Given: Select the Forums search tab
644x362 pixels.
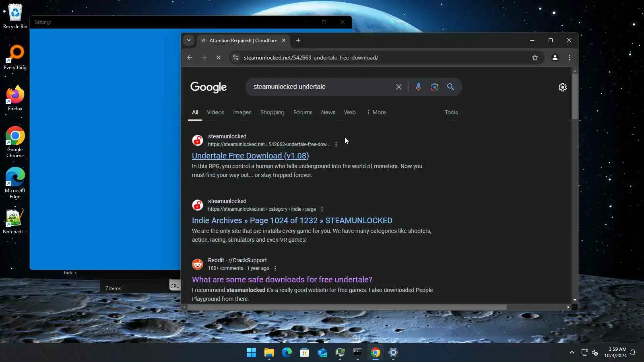Looking at the screenshot, I should (x=303, y=112).
